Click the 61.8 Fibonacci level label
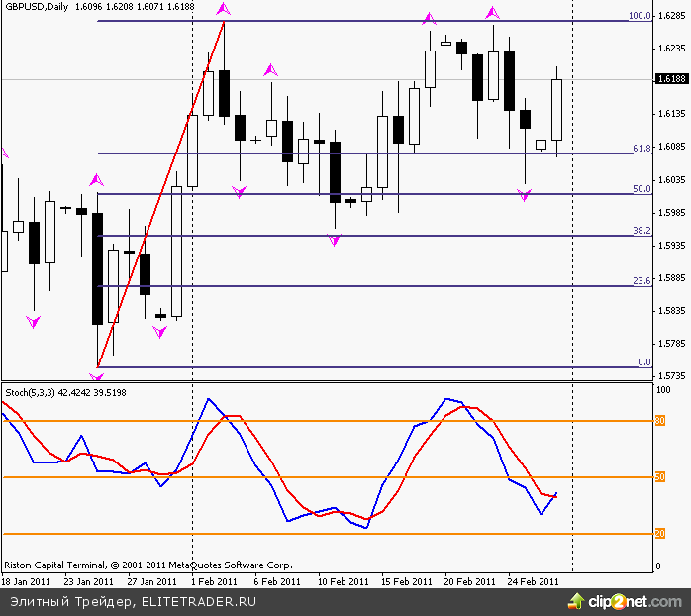 pos(642,148)
